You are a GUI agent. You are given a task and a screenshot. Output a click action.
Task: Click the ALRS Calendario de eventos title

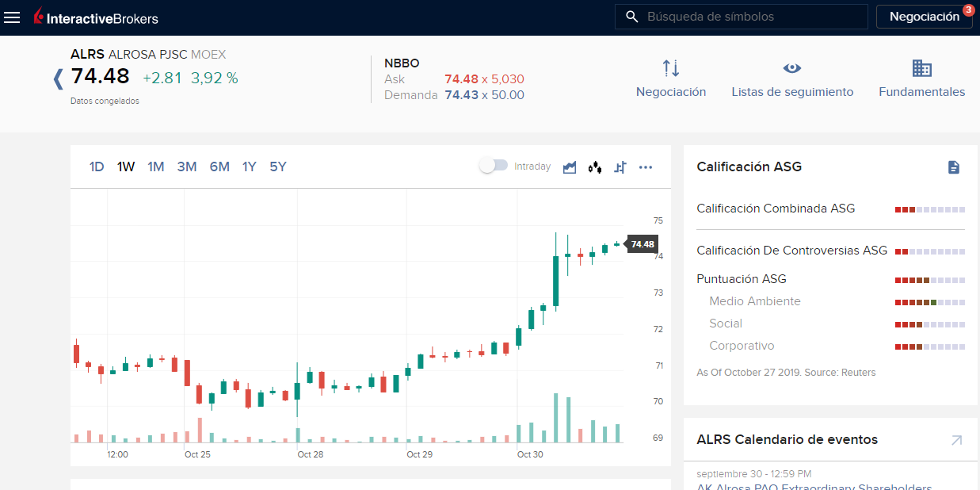click(x=787, y=439)
